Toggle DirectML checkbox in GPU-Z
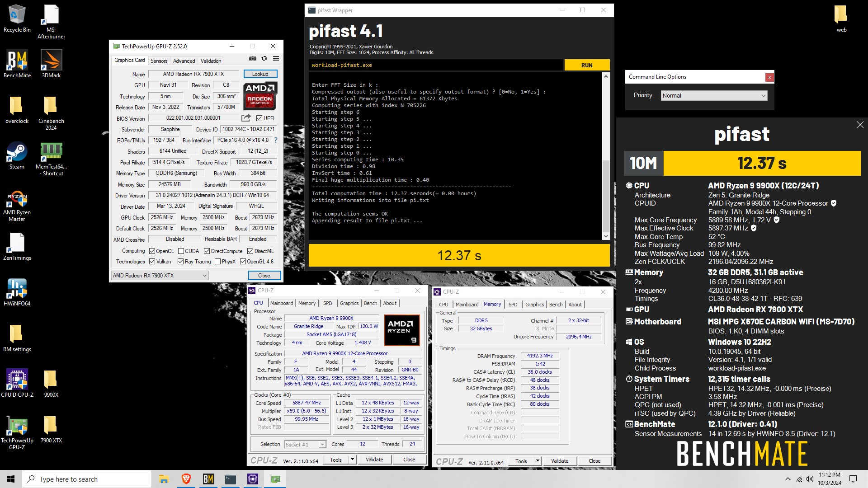The height and width of the screenshot is (488, 868). (x=250, y=251)
